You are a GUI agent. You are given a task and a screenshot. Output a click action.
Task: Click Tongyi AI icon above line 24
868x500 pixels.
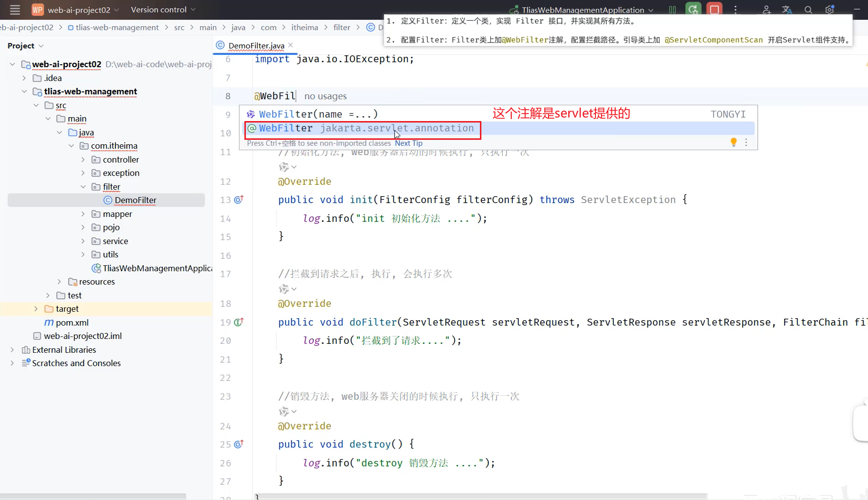click(x=283, y=411)
